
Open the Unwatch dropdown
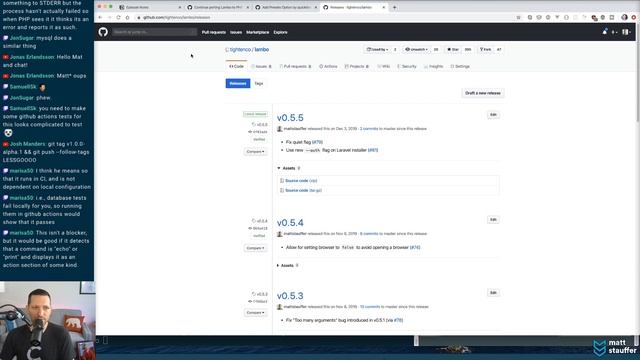point(416,49)
